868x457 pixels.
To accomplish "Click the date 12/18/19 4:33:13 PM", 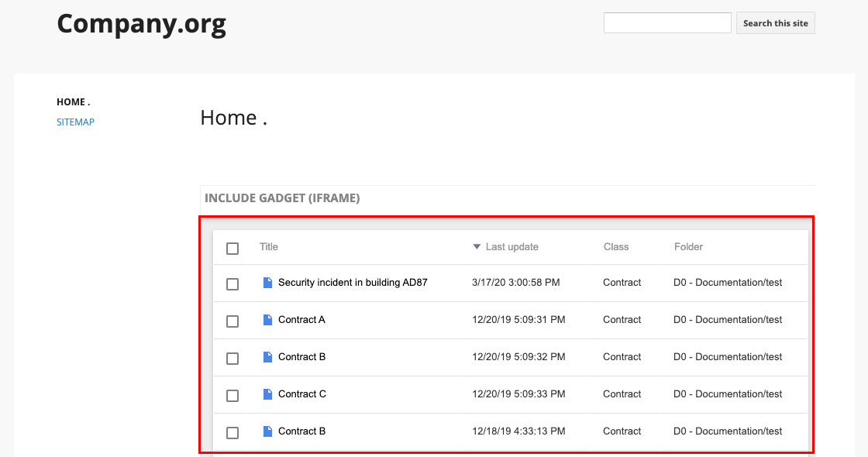I will coord(518,431).
